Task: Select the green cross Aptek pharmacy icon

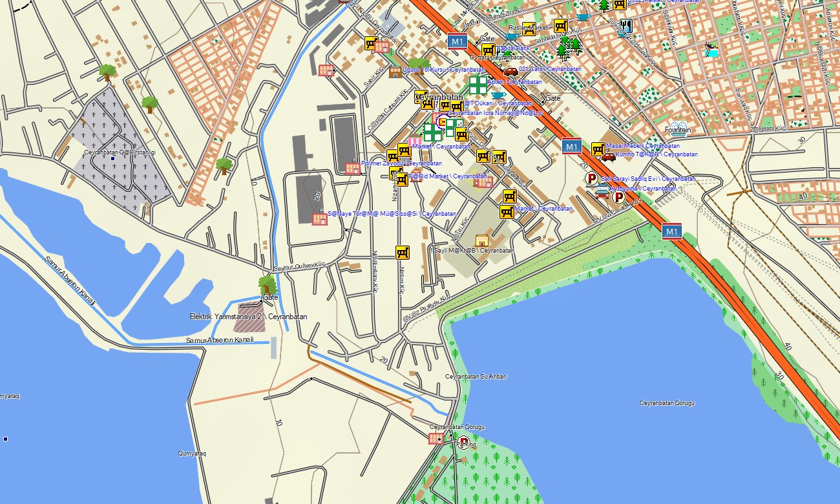Action: pyautogui.click(x=478, y=85)
